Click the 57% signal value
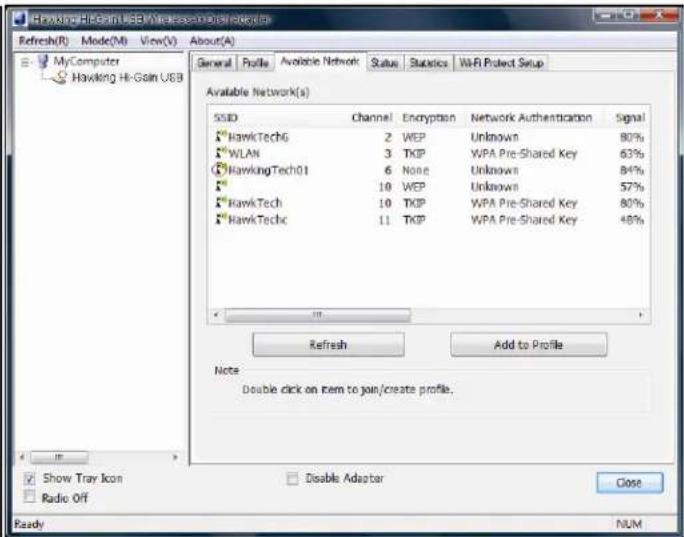Viewport: 684px width, 537px height. pos(632,187)
